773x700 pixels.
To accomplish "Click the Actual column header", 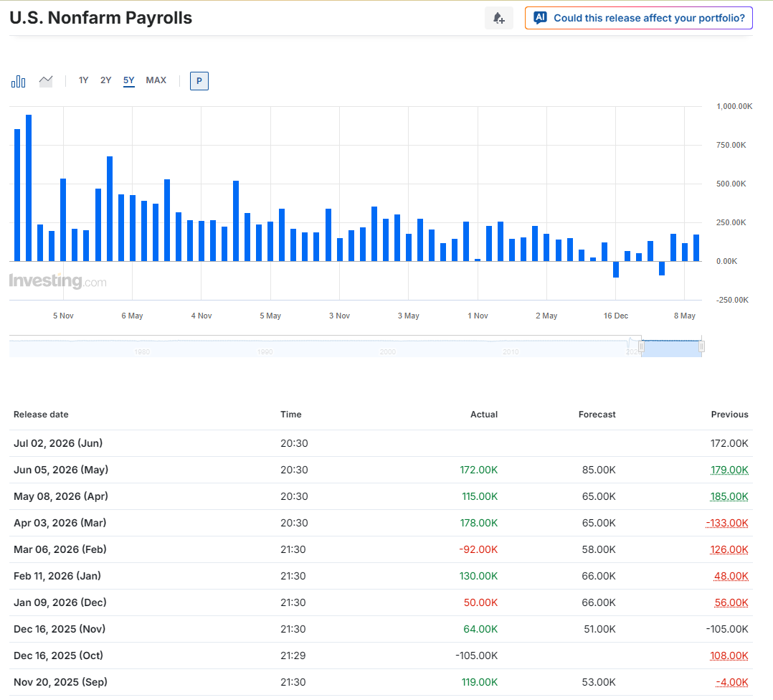I will pos(483,415).
